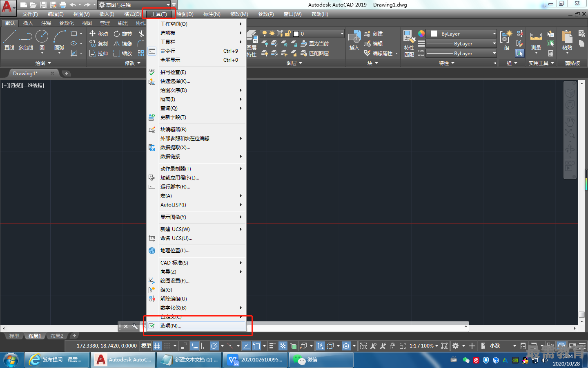Click the Windows Start button
This screenshot has height=368, width=588.
11,360
